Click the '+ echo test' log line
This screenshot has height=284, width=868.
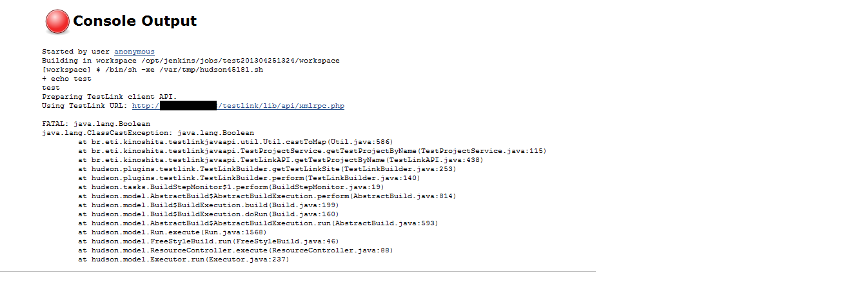tap(66, 79)
